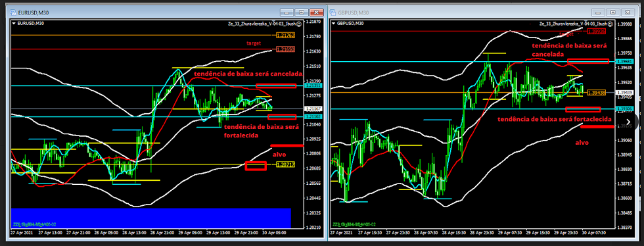Maximize the EURUSD,M30 chart window

pos(301,12)
